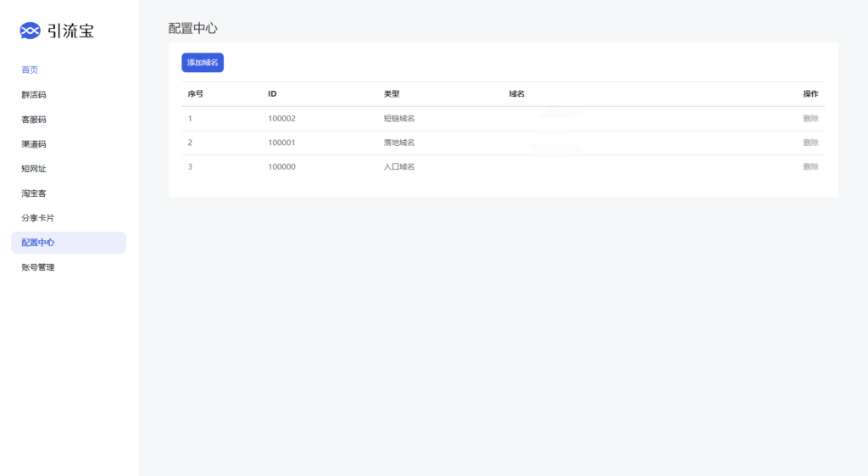Image resolution: width=868 pixels, height=476 pixels.
Task: Go to 群活码 in sidebar
Action: pos(34,95)
